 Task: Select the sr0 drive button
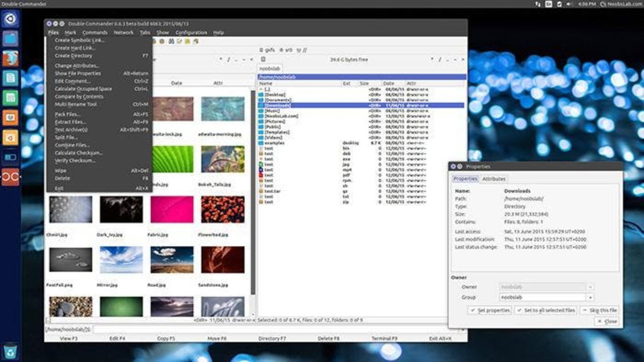click(x=286, y=50)
